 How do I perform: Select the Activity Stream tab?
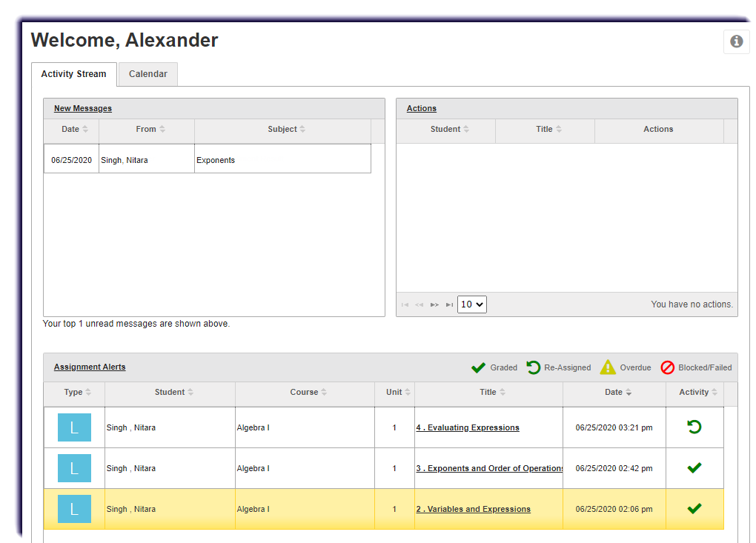tap(73, 74)
